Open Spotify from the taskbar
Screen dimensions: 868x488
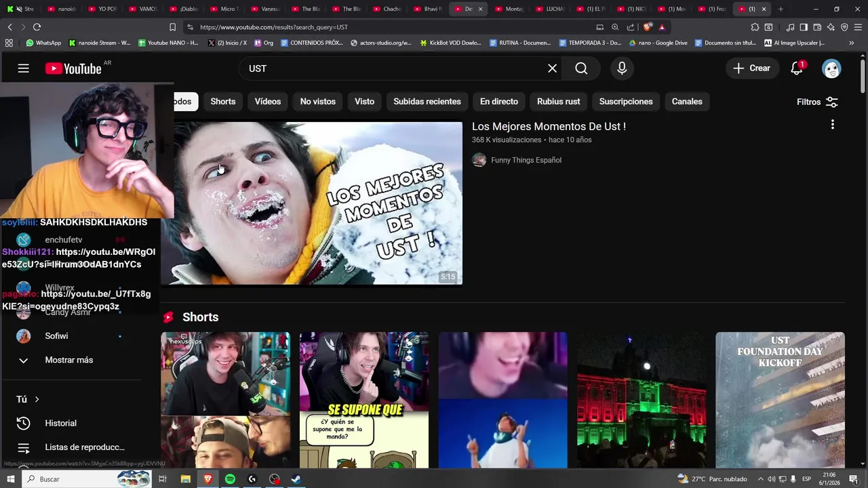point(230,479)
